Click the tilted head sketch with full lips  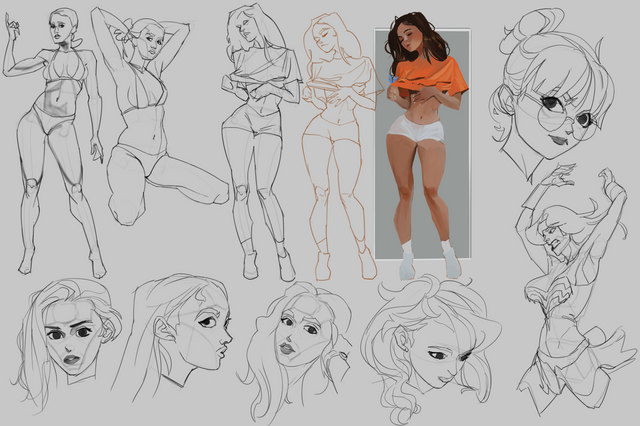click(x=296, y=351)
